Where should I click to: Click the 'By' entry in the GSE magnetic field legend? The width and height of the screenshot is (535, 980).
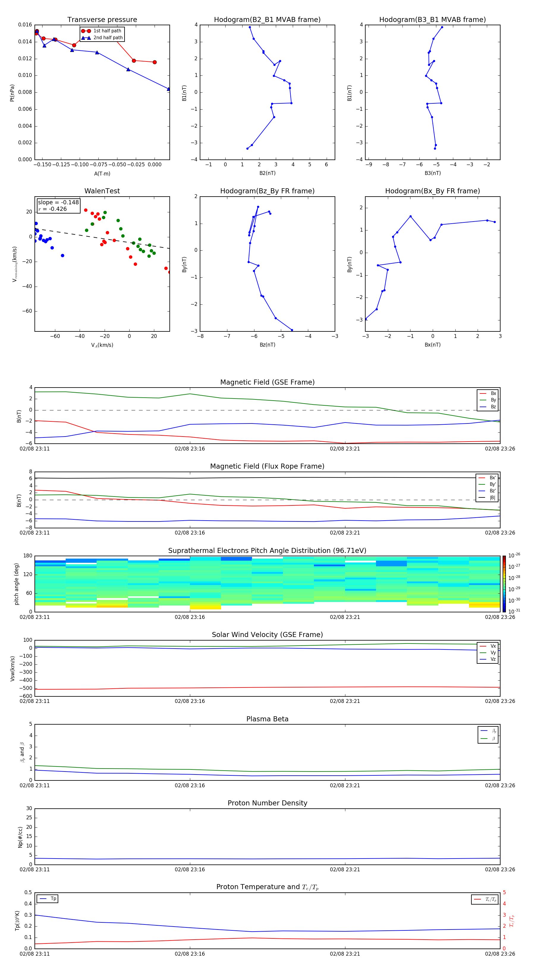tap(488, 400)
